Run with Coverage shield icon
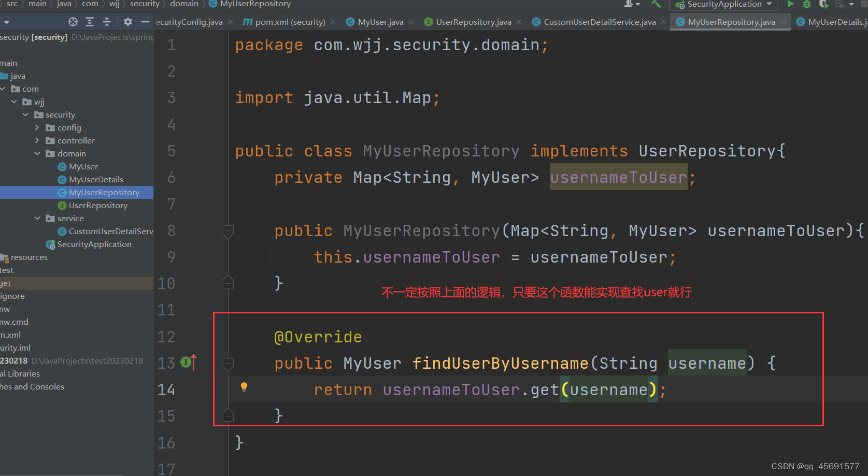 click(823, 4)
